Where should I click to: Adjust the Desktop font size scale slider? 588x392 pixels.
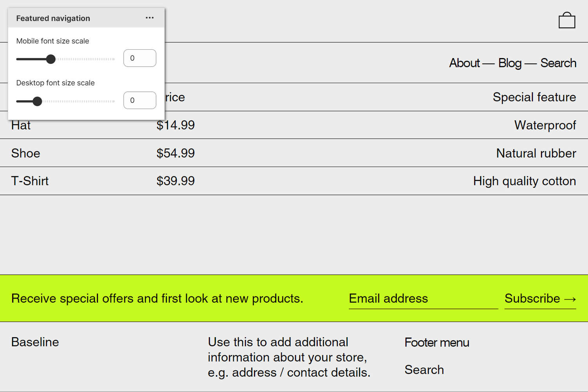tap(38, 101)
